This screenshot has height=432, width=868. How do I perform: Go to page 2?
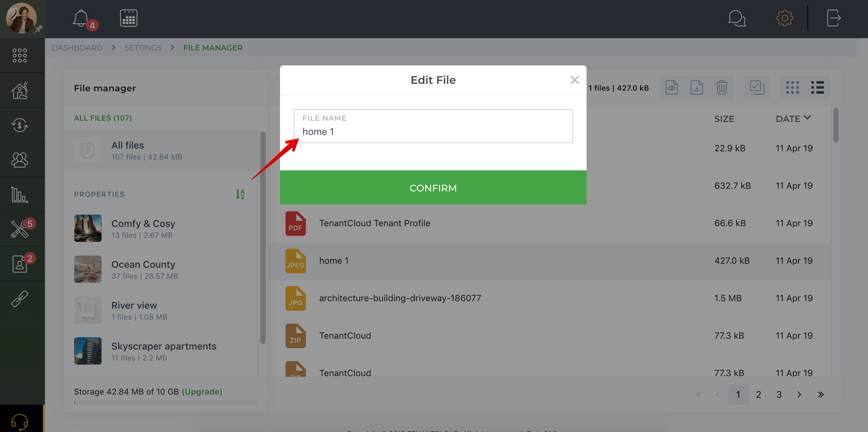tap(758, 395)
